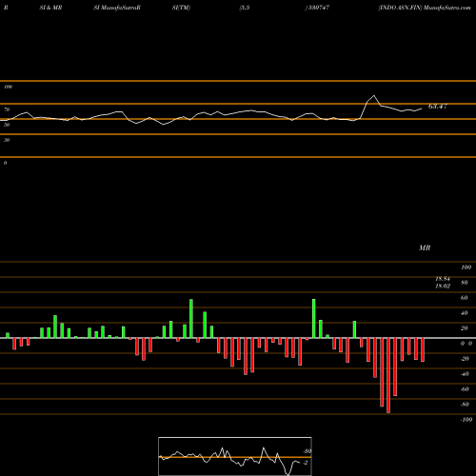Click the -100 label on MR scale
476x476 pixels.
click(x=466, y=420)
